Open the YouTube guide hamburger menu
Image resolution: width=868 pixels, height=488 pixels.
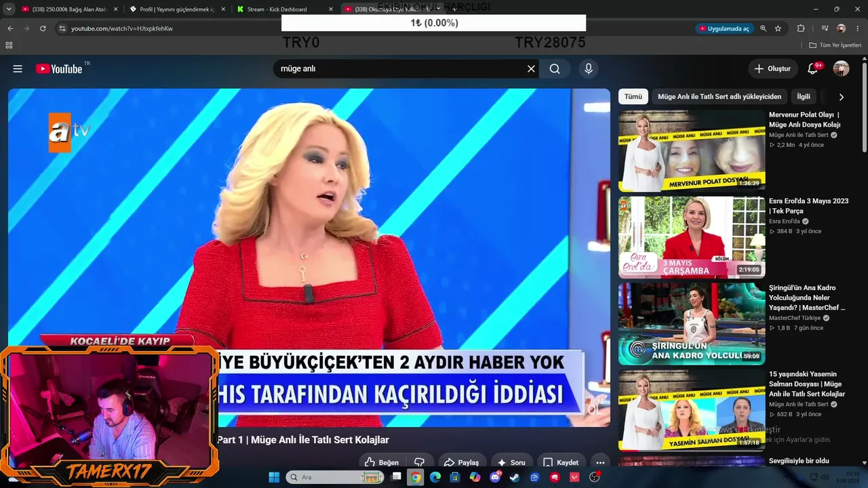coord(18,68)
